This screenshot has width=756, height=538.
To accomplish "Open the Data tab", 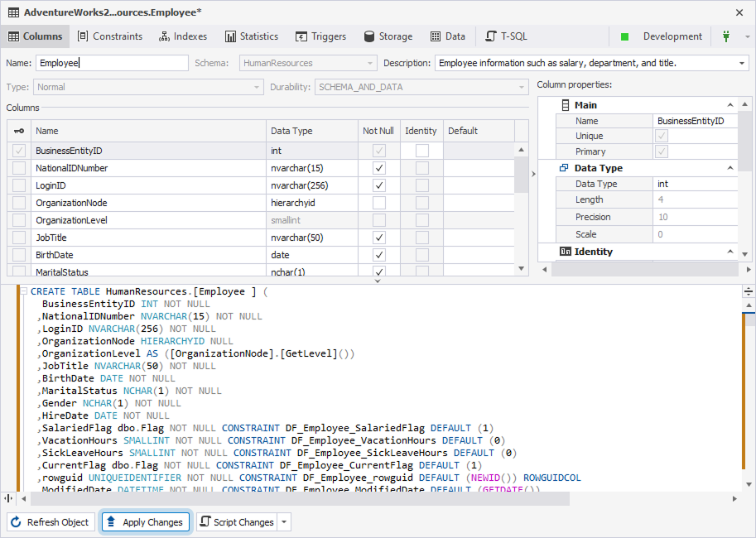I will tap(448, 36).
